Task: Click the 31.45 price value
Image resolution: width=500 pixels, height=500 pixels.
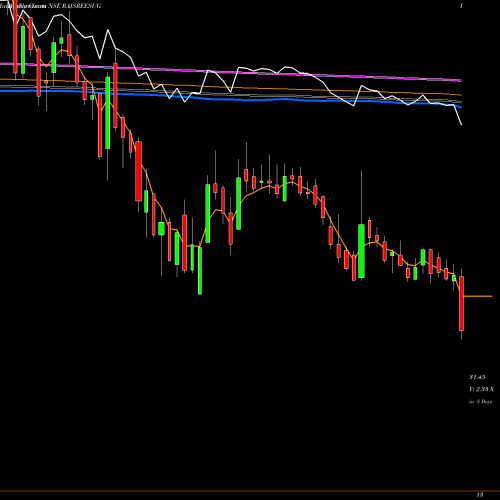Action: click(x=477, y=377)
